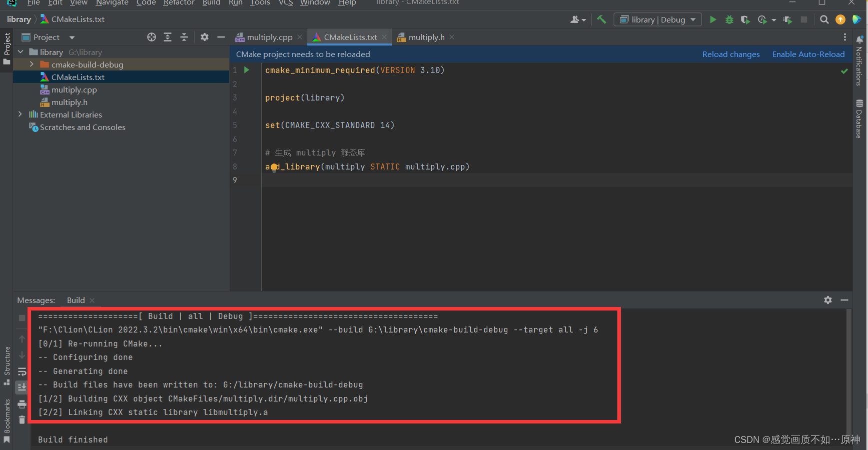The height and width of the screenshot is (450, 868).
Task: Print the Build output with the printer icon
Action: point(22,404)
